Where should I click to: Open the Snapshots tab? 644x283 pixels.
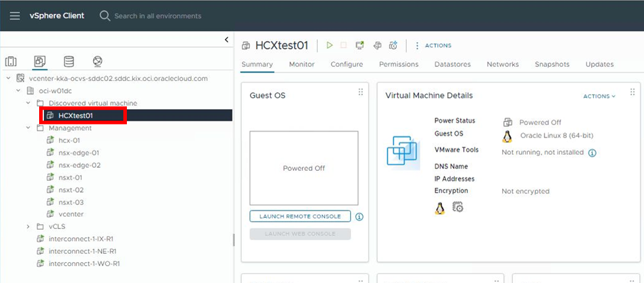[x=551, y=64]
